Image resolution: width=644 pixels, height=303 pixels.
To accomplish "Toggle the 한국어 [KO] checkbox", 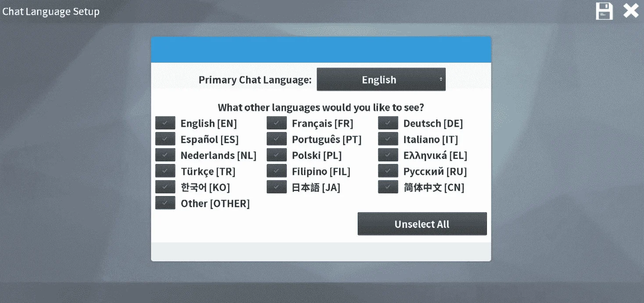I will (165, 187).
